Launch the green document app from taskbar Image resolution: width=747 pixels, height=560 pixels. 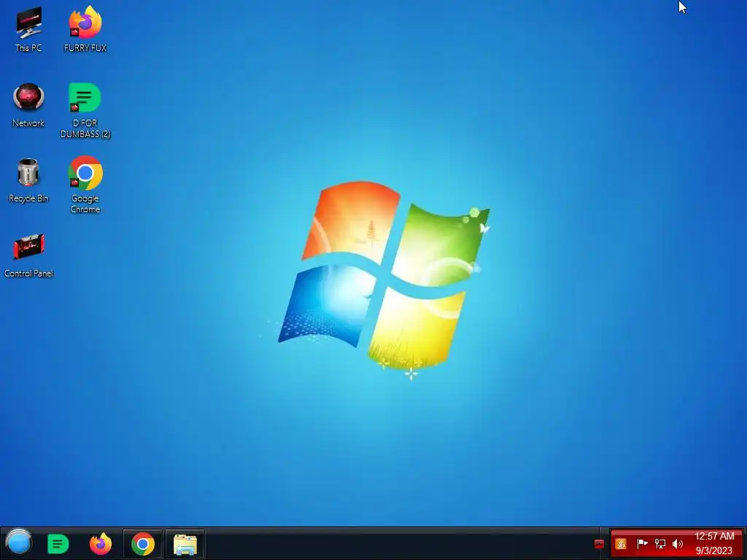(58, 544)
